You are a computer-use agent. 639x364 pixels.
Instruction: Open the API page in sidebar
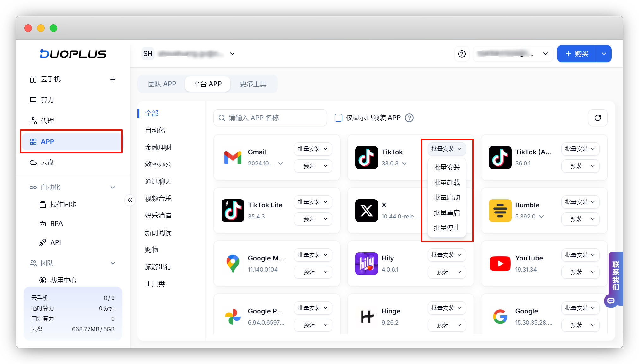tap(55, 242)
